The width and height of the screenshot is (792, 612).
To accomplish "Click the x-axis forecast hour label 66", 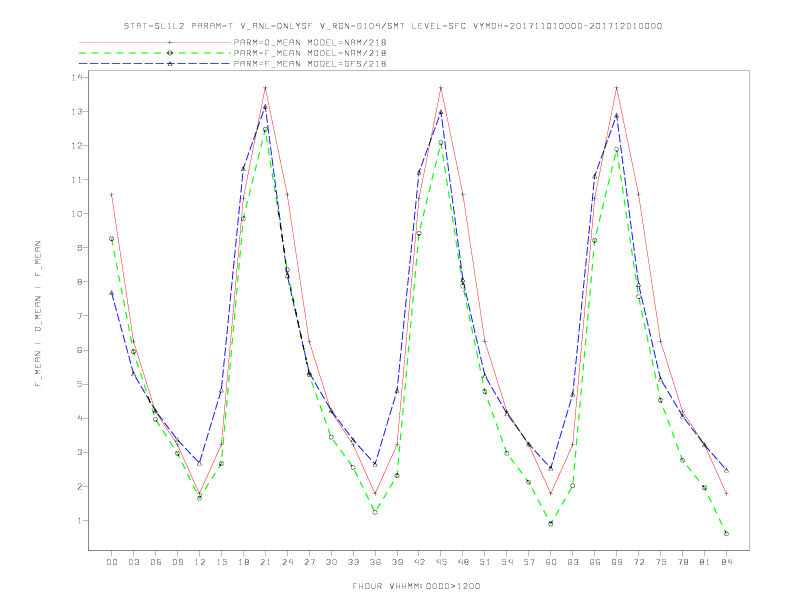I will pos(595,562).
